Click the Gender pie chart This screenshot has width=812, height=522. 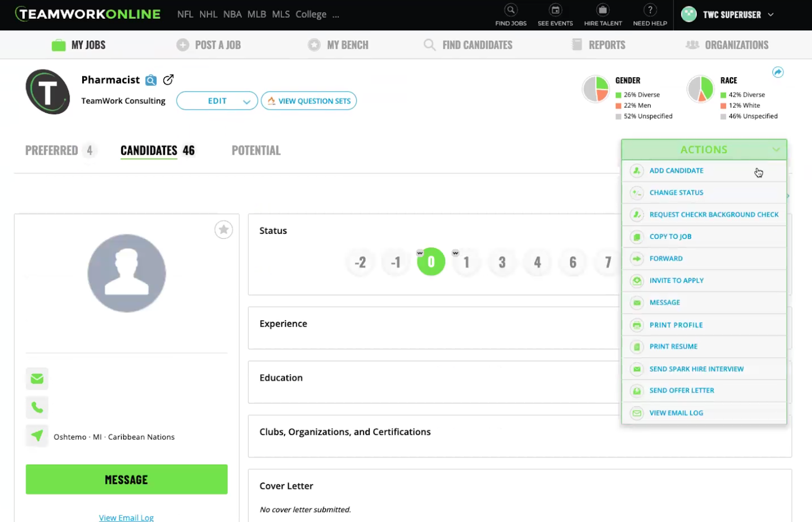click(596, 89)
